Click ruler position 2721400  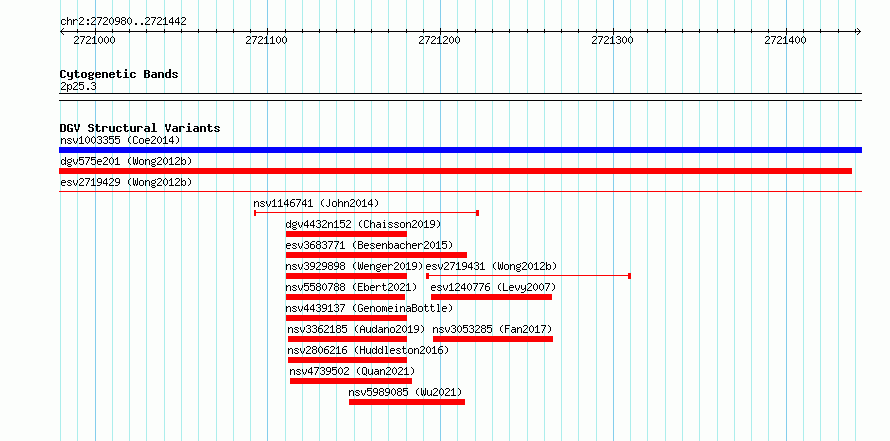785,40
